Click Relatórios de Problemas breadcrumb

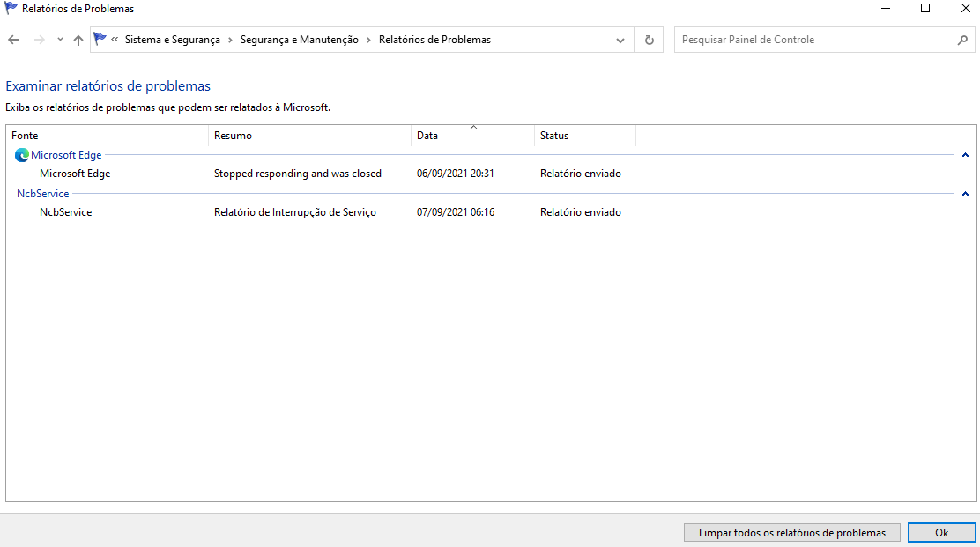[x=435, y=40]
